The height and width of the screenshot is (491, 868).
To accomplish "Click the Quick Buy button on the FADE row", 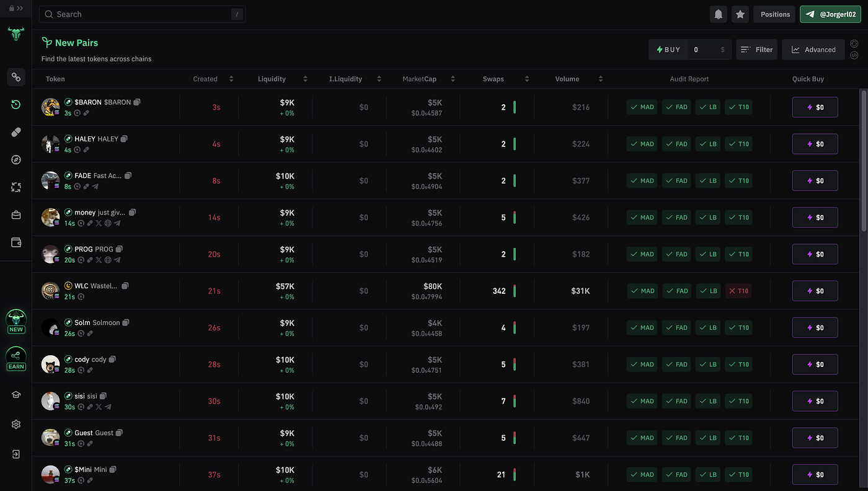I will pyautogui.click(x=815, y=180).
